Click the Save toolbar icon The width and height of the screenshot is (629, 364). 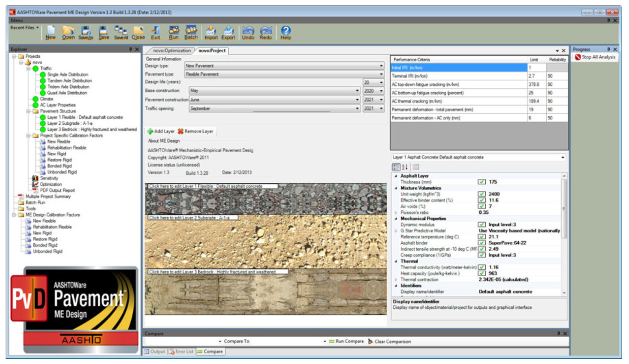(x=104, y=30)
